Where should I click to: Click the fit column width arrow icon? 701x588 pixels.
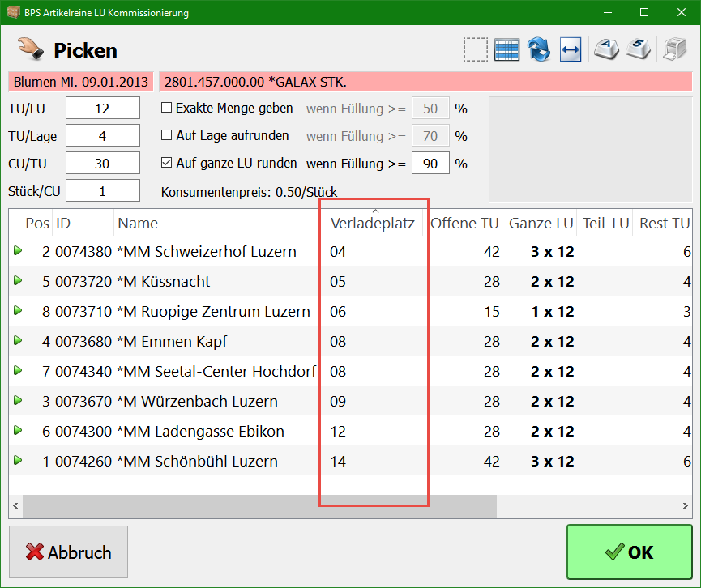pos(571,50)
